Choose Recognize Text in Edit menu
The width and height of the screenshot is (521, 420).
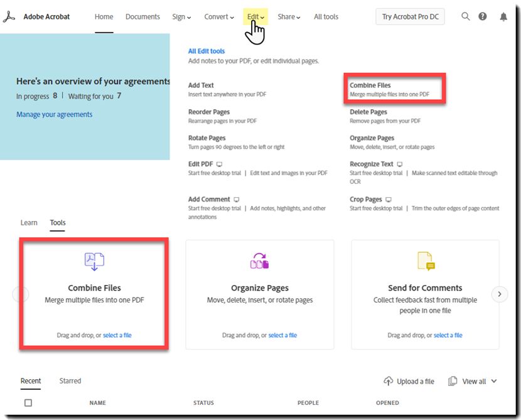click(372, 164)
